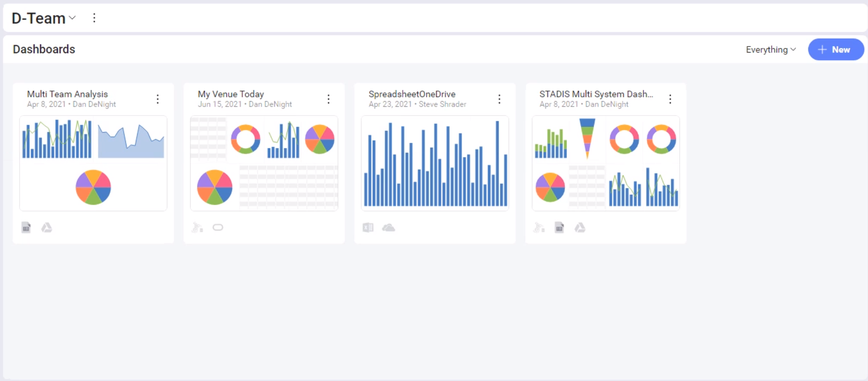Open the Everything filter dropdown
The width and height of the screenshot is (868, 381).
pos(770,50)
